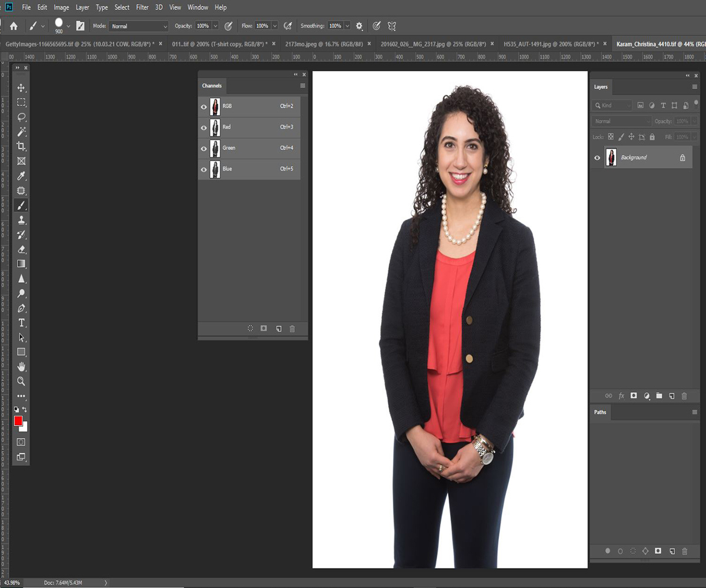
Task: Open the brush Mode dropdown
Action: [139, 26]
